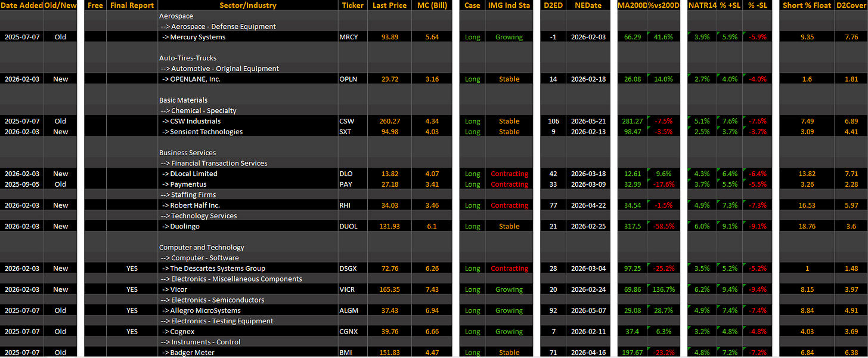The image size is (868, 358).
Task: Select the D2ED column header
Action: tap(553, 5)
